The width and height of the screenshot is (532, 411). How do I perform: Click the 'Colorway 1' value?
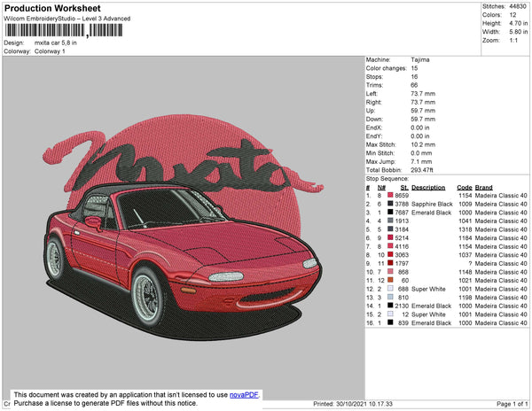pos(50,51)
